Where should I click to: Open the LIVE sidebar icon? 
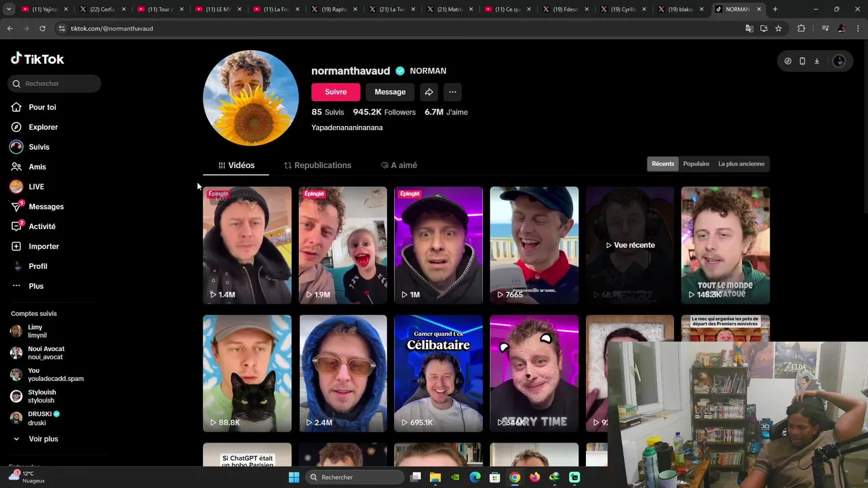click(x=16, y=186)
